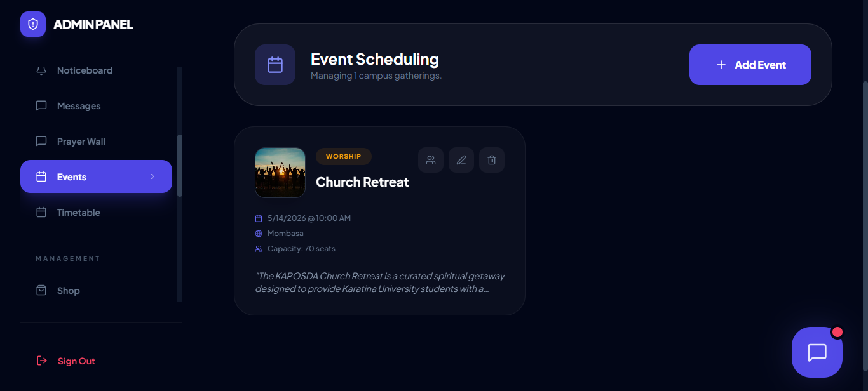The height and width of the screenshot is (391, 868).
Task: Delete Church Retreat using the trash icon
Action: [x=492, y=160]
